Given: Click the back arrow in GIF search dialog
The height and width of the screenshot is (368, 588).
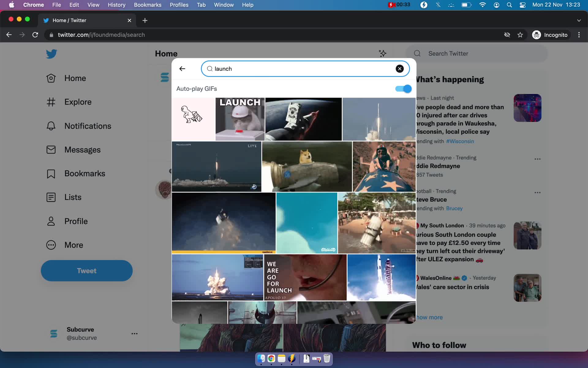Looking at the screenshot, I should click(182, 69).
